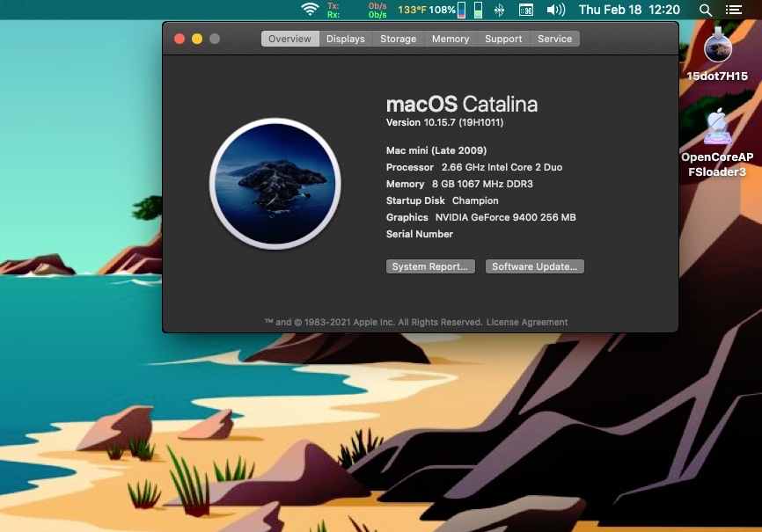Click the Champion startup disk name
The width and height of the screenshot is (762, 532).
pos(475,200)
